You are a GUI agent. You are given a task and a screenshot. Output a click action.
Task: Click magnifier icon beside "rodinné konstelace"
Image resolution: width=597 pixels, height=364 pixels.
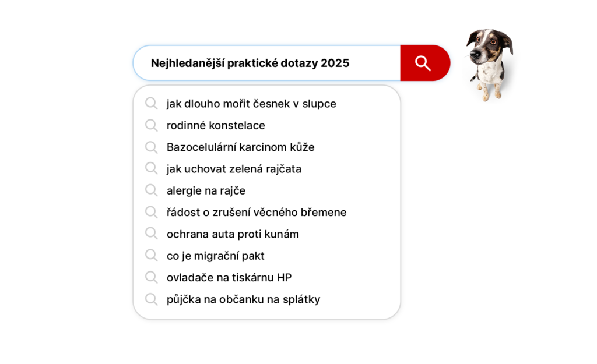pos(152,125)
